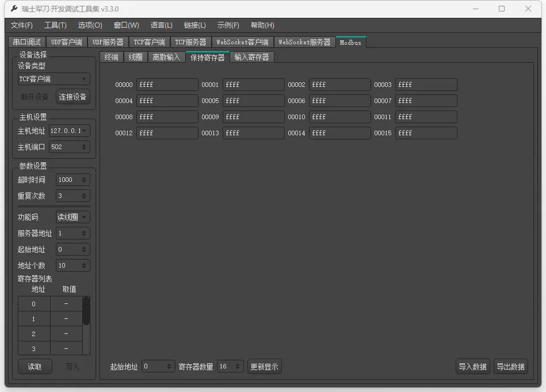
Task: Select register list row address 3
Action: [50, 348]
